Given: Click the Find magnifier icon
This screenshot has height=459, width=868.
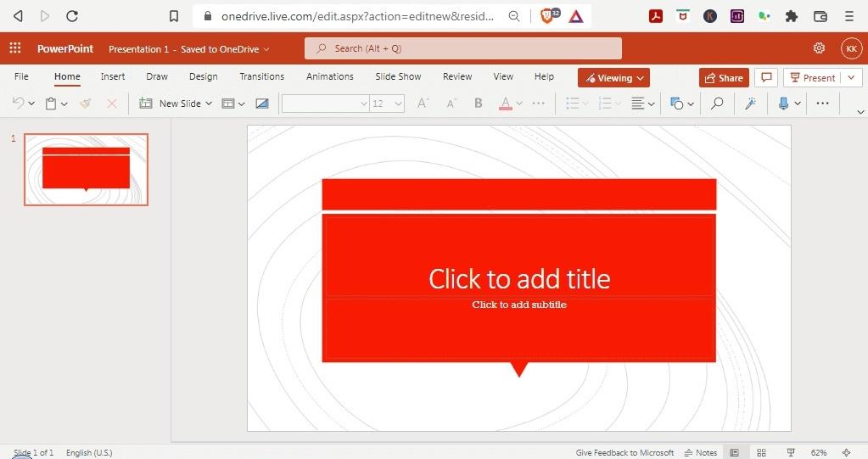Looking at the screenshot, I should [x=717, y=103].
